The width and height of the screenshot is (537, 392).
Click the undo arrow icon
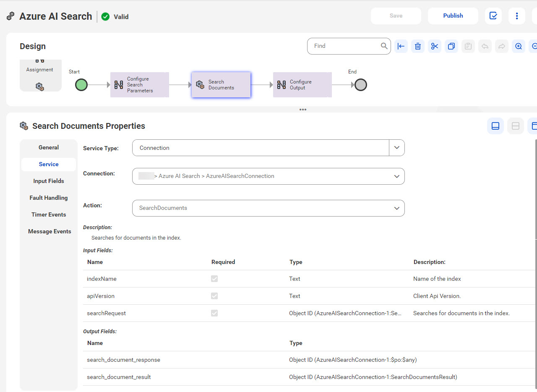click(x=485, y=46)
